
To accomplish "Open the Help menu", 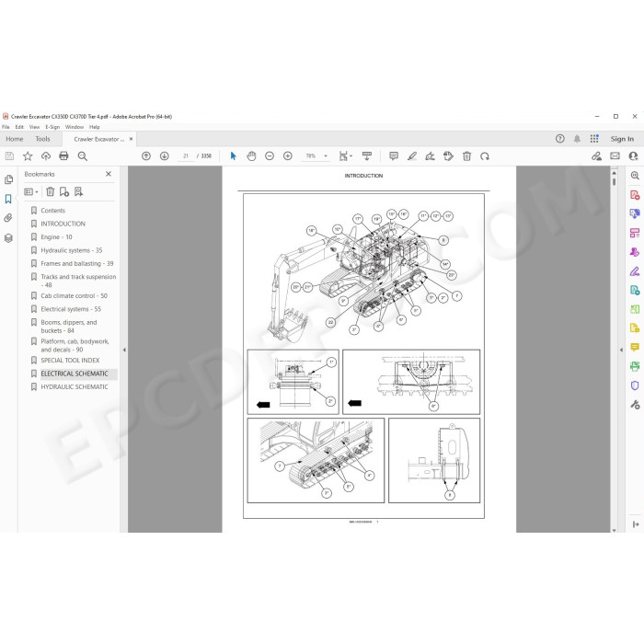I will pos(95,127).
